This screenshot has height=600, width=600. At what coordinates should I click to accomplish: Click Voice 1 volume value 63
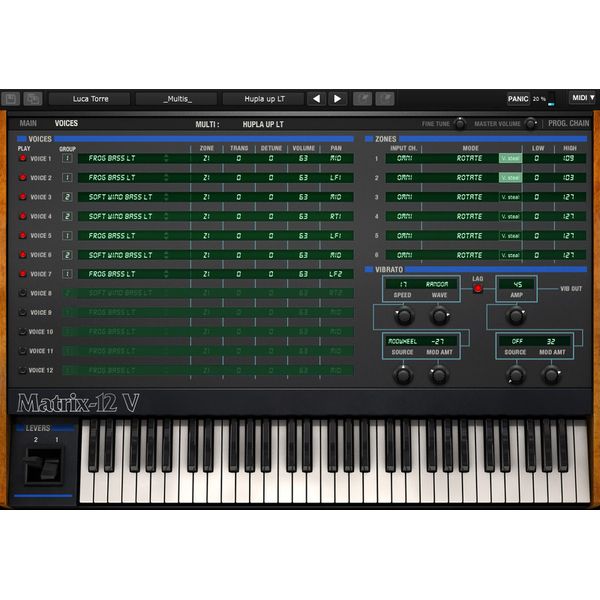(303, 158)
